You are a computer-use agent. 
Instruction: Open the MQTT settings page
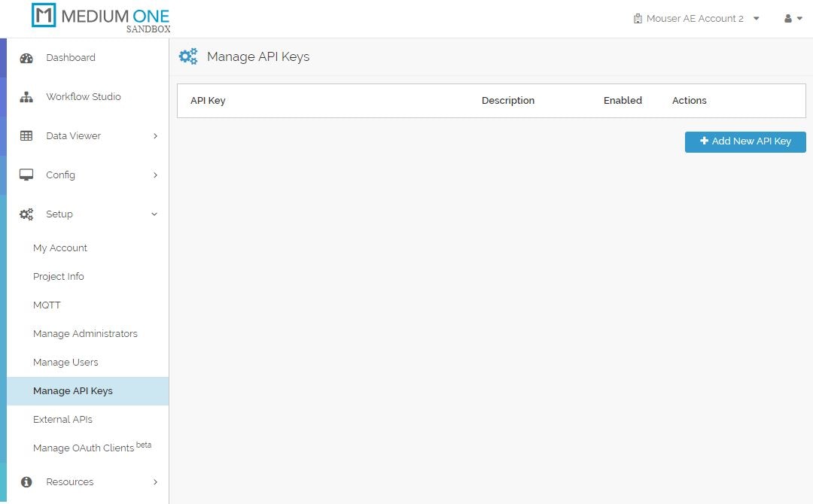point(47,305)
